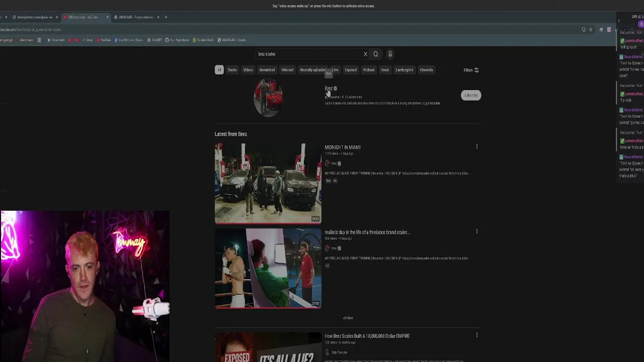This screenshot has height=362, width=644.
Task: Open more options for MIDNIGHT IN MIAMI video
Action: coord(476,147)
